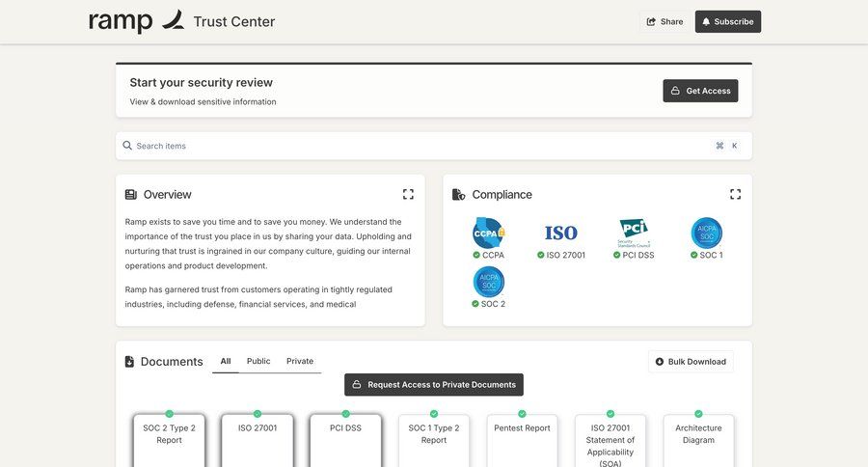868x467 pixels.
Task: Expand the Compliance panel fullscreen
Action: [735, 195]
